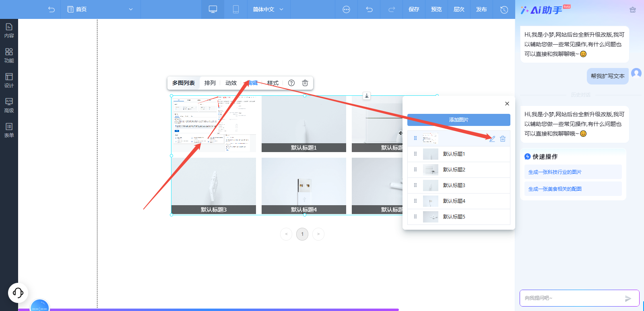Image resolution: width=644 pixels, height=311 pixels.
Task: Click 保存 in top menu
Action: [x=414, y=9]
